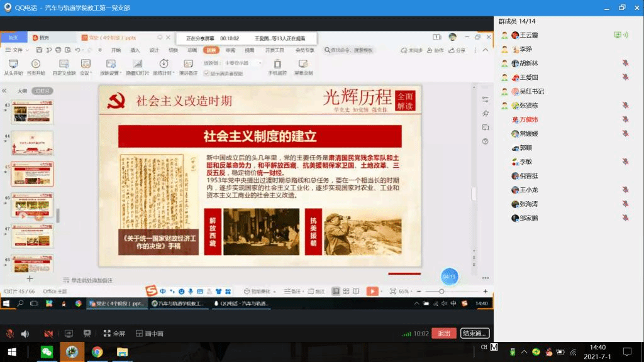Select member 吴红书记 in member list
The height and width of the screenshot is (362, 644).
531,92
